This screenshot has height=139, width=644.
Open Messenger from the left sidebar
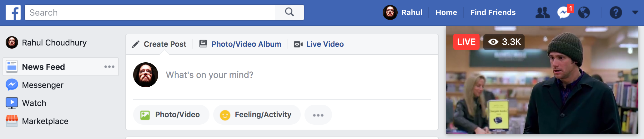(35, 85)
